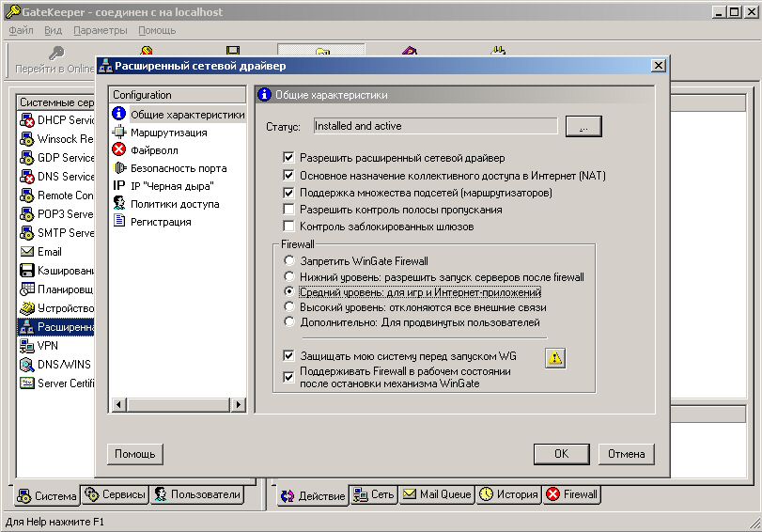Click the Безопасность порта icon
This screenshot has height=532, width=762.
click(119, 167)
